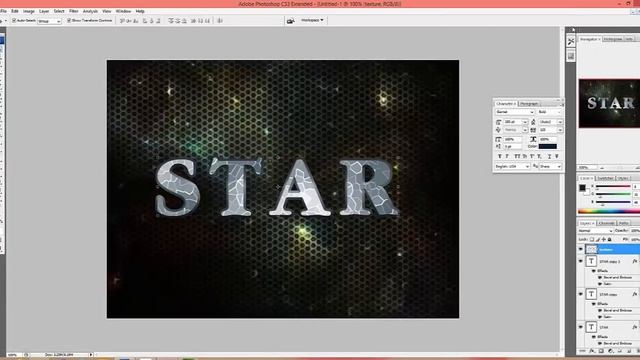Open the Workspace dropdown
Image resolution: width=640 pixels, height=360 pixels.
click(312, 20)
